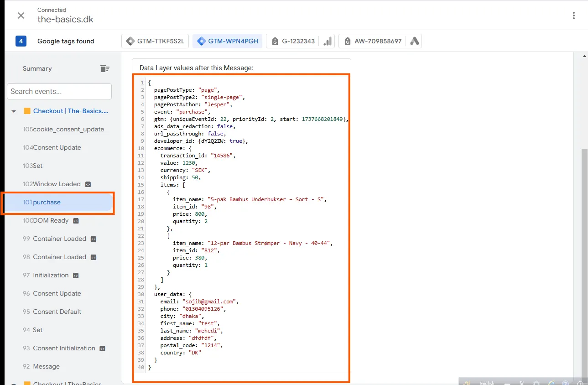Select event 96 Consent Update
The width and height of the screenshot is (588, 385).
click(52, 293)
